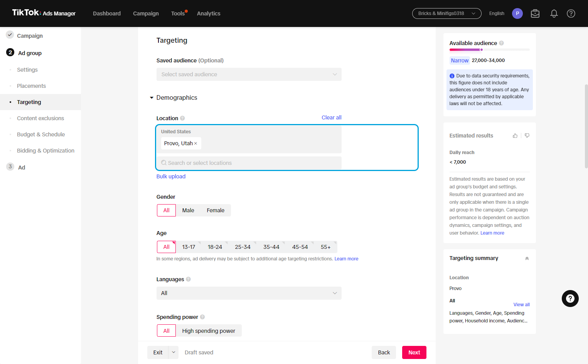Select Male gender option
588x364 pixels.
click(188, 210)
